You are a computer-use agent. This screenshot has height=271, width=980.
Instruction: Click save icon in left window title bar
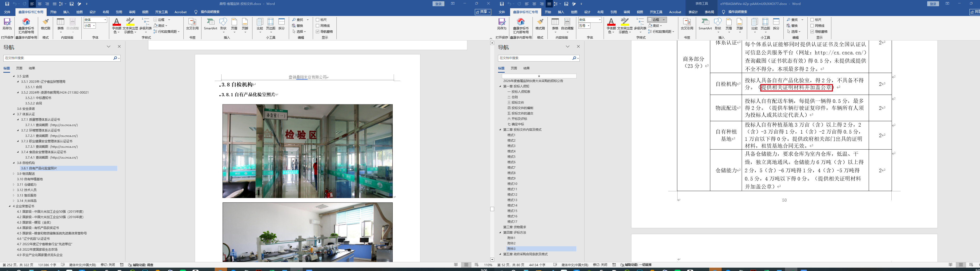(7, 4)
